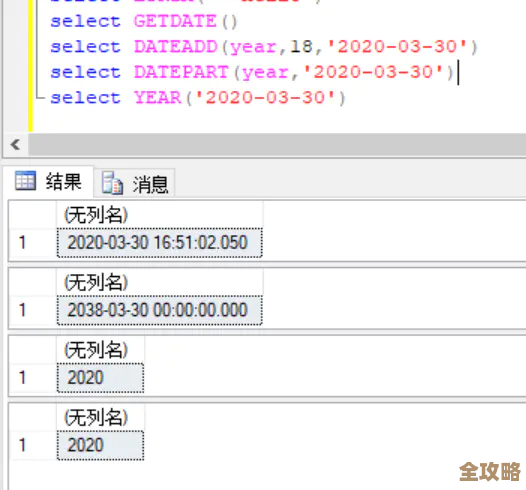
Task: Click the '2020-03-30' string in the DATEPART line
Action: point(373,72)
